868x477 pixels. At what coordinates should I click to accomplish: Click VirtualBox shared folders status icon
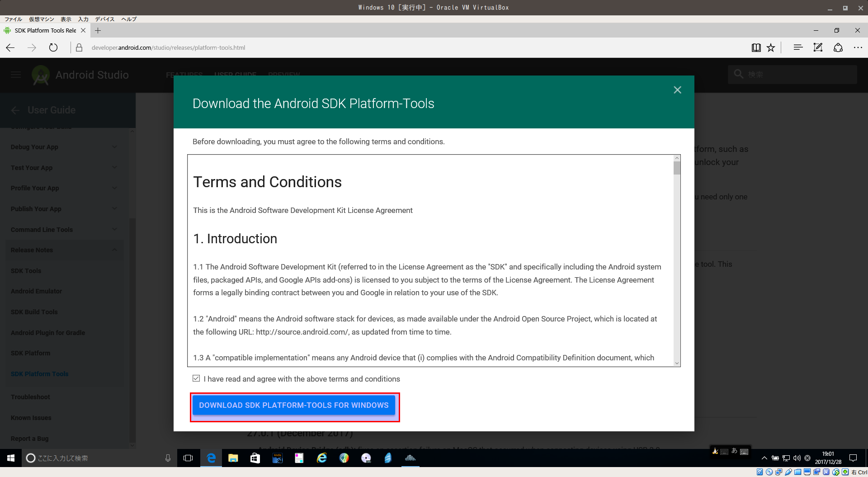point(797,472)
